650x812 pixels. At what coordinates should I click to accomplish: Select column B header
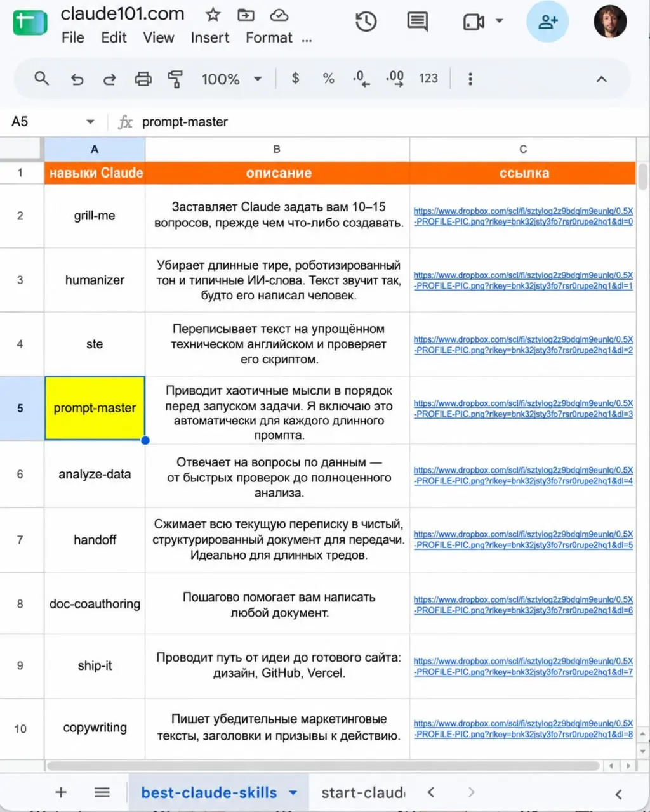point(277,149)
